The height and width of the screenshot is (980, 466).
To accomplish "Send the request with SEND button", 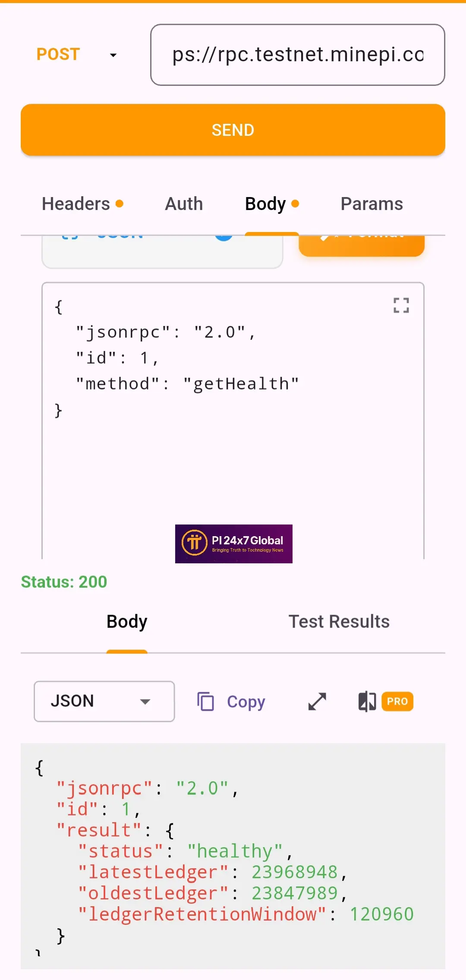I will [x=233, y=130].
